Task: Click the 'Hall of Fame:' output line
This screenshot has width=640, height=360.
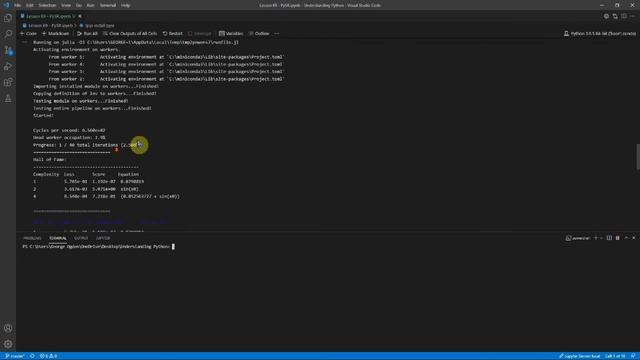Action: (49, 160)
